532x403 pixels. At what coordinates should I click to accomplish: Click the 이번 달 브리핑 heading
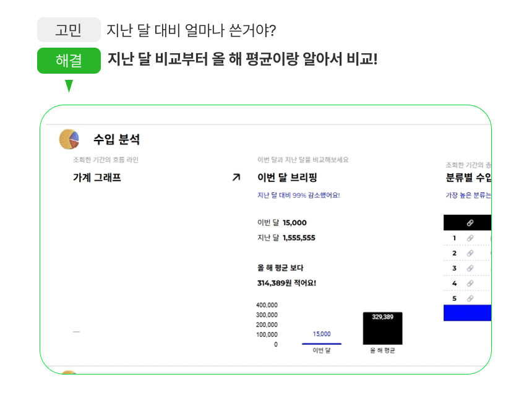point(287,178)
